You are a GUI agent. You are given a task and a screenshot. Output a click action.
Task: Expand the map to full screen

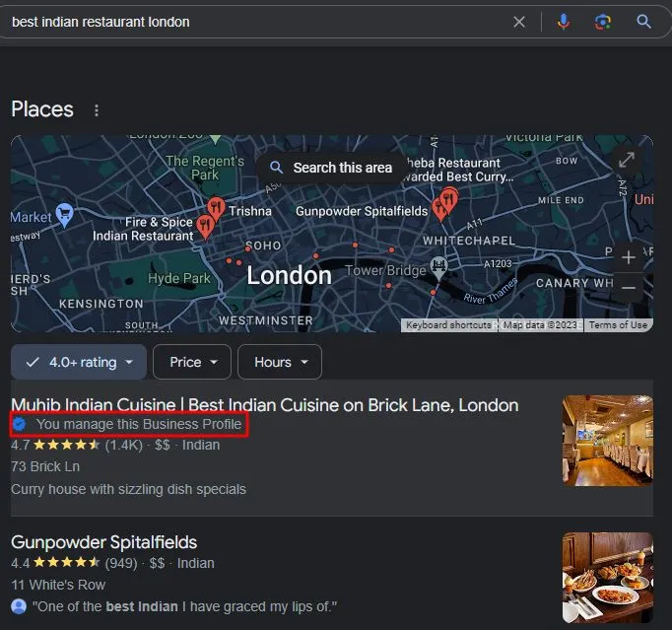click(627, 160)
